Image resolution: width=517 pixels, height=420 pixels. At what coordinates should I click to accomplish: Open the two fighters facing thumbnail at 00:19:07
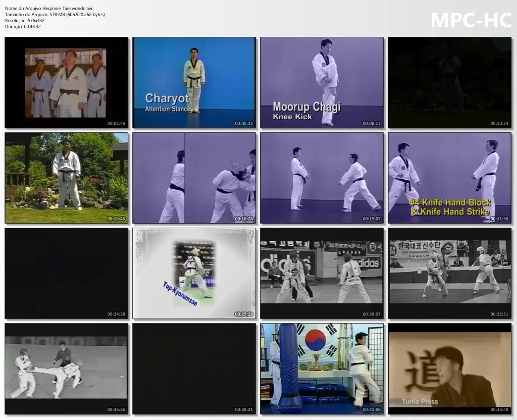322,178
